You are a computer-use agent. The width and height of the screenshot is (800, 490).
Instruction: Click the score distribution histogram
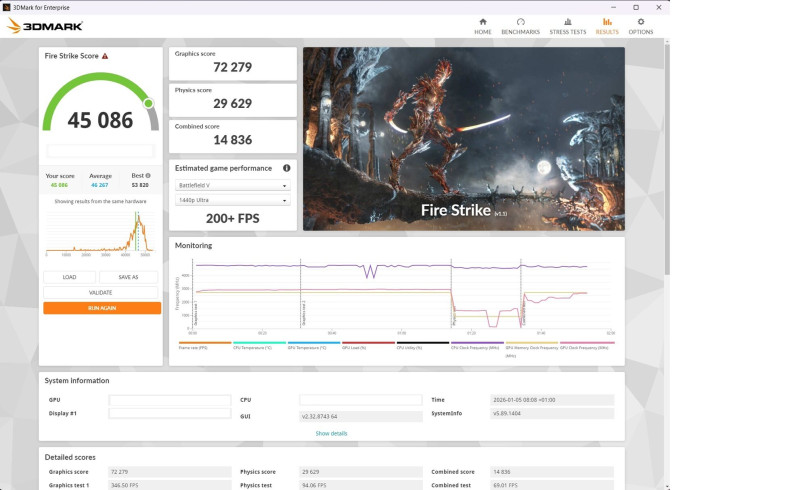pos(100,232)
